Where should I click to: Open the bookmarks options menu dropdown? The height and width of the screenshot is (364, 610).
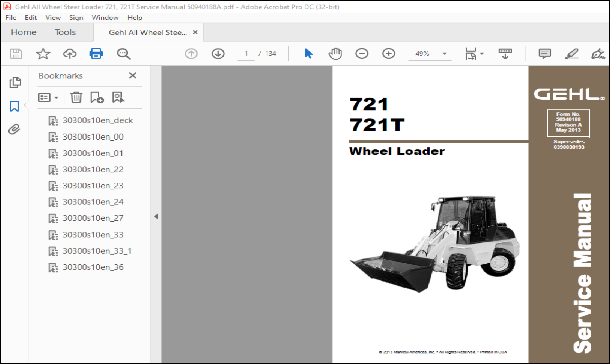(x=49, y=97)
